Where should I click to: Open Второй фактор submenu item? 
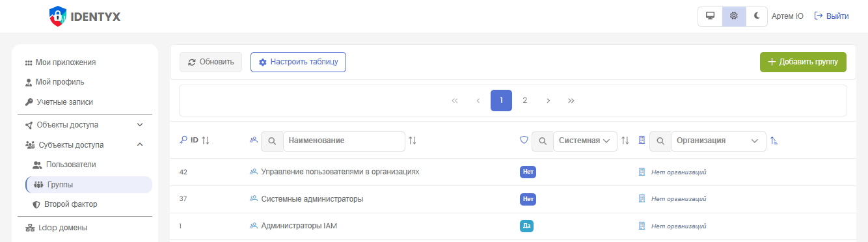64,204
